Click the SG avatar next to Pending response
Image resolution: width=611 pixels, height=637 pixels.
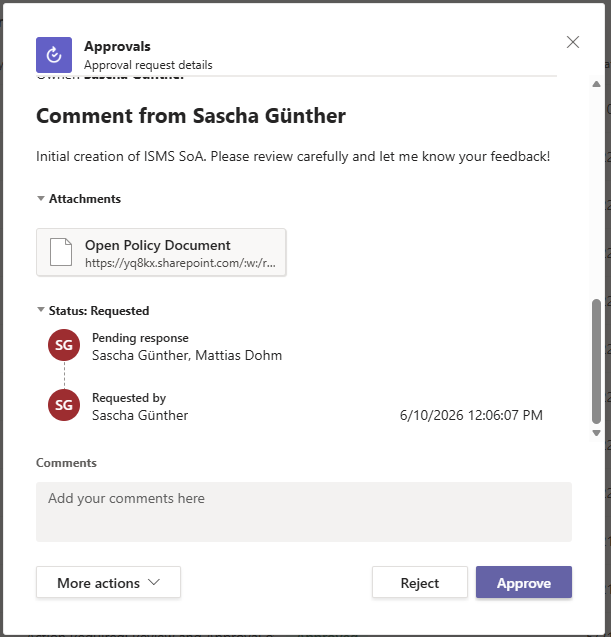[x=64, y=345]
